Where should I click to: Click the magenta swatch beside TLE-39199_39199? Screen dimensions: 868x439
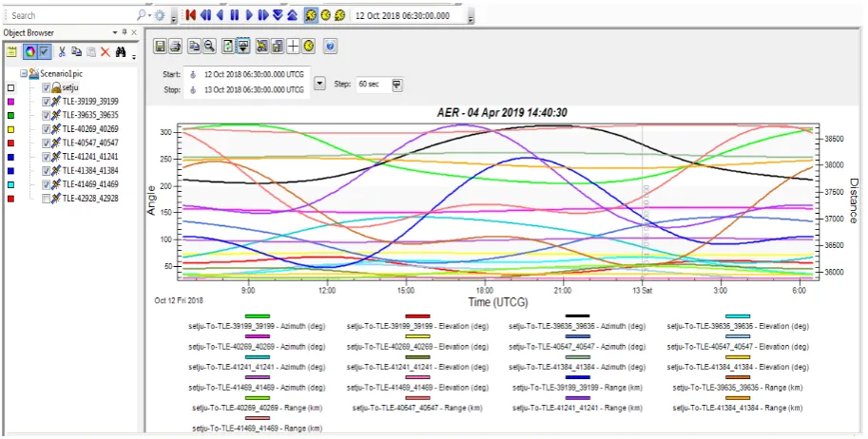(x=11, y=102)
